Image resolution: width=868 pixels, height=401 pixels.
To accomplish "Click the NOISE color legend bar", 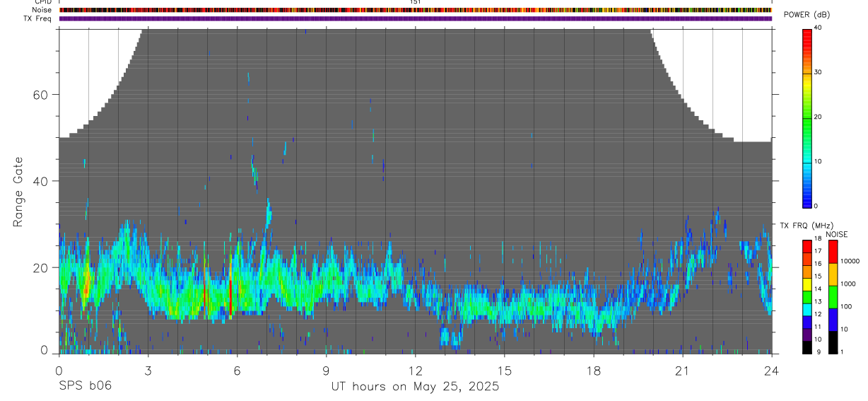I will point(833,297).
